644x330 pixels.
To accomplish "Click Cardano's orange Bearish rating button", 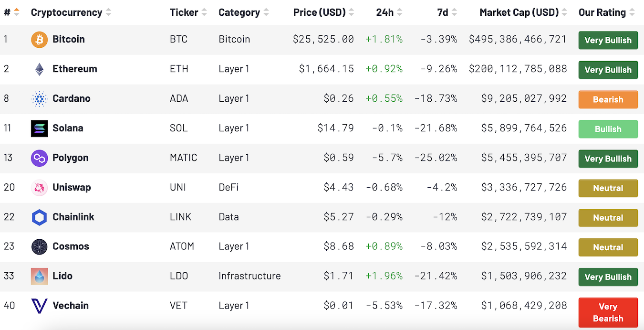I will tap(608, 99).
